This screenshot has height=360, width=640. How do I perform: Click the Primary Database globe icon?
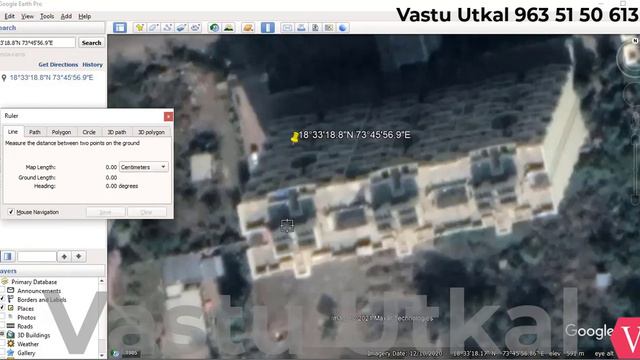(x=5, y=281)
